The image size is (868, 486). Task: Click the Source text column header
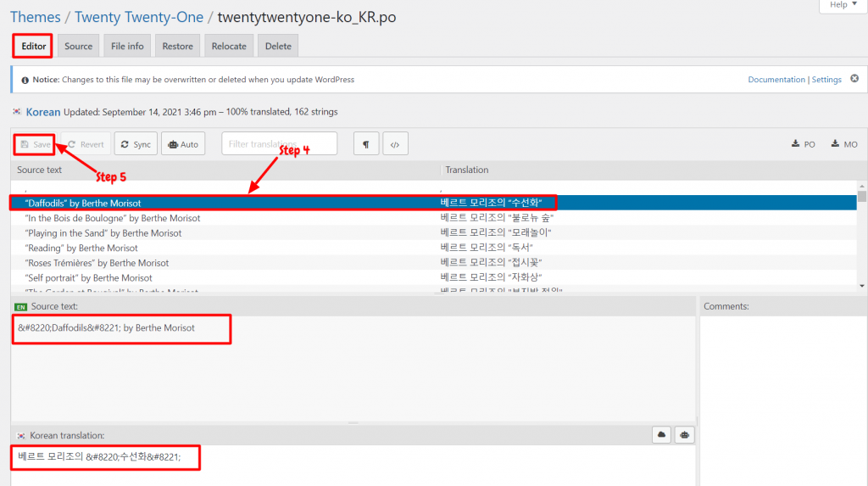coord(39,170)
